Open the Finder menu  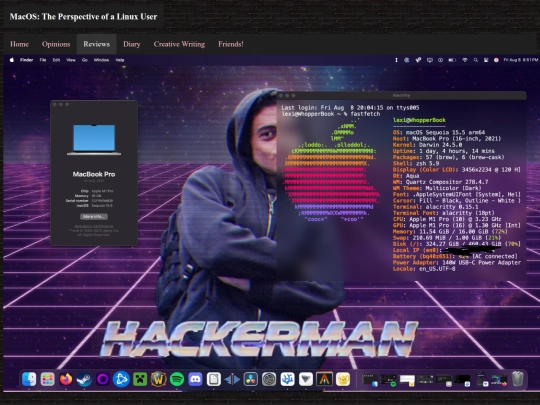pos(26,60)
